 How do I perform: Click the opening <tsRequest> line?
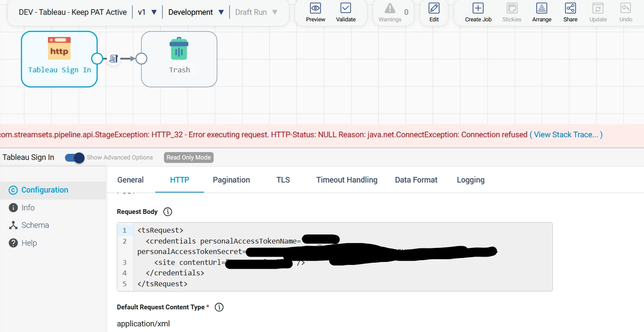(x=160, y=230)
